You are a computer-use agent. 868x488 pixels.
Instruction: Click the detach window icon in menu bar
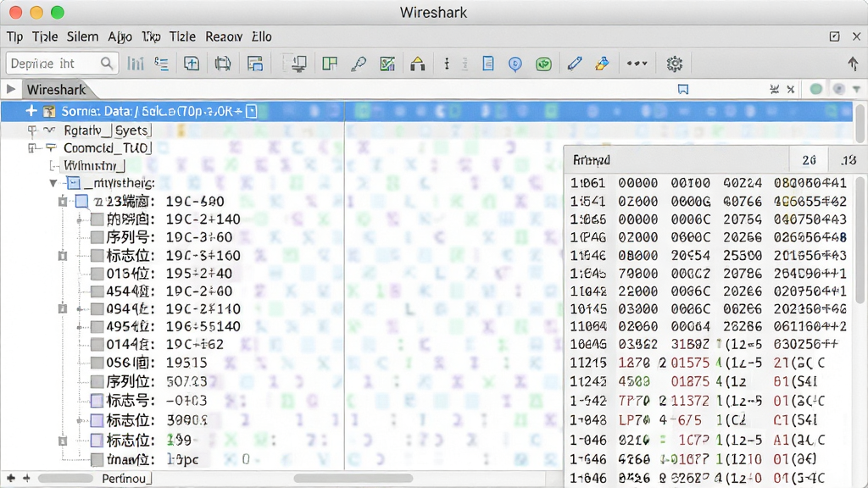coord(834,36)
